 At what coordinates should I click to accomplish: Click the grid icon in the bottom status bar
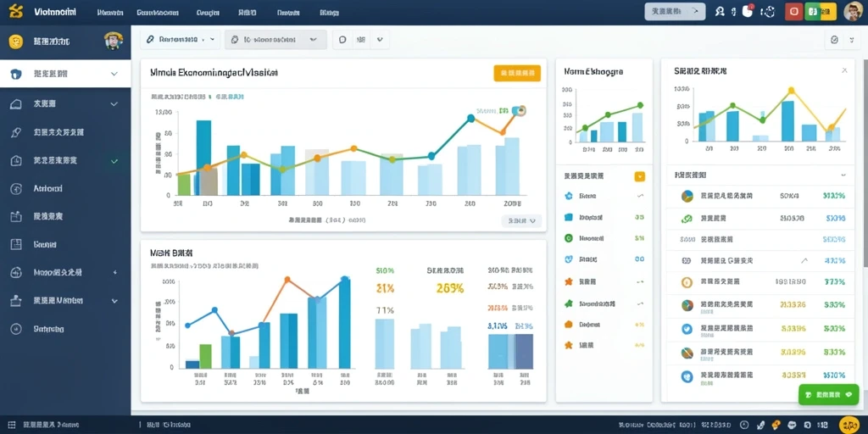click(12, 426)
